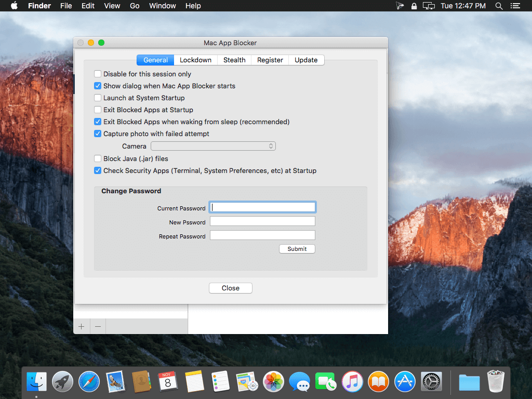Open Finder from the Dock
The width and height of the screenshot is (532, 399).
click(x=36, y=381)
